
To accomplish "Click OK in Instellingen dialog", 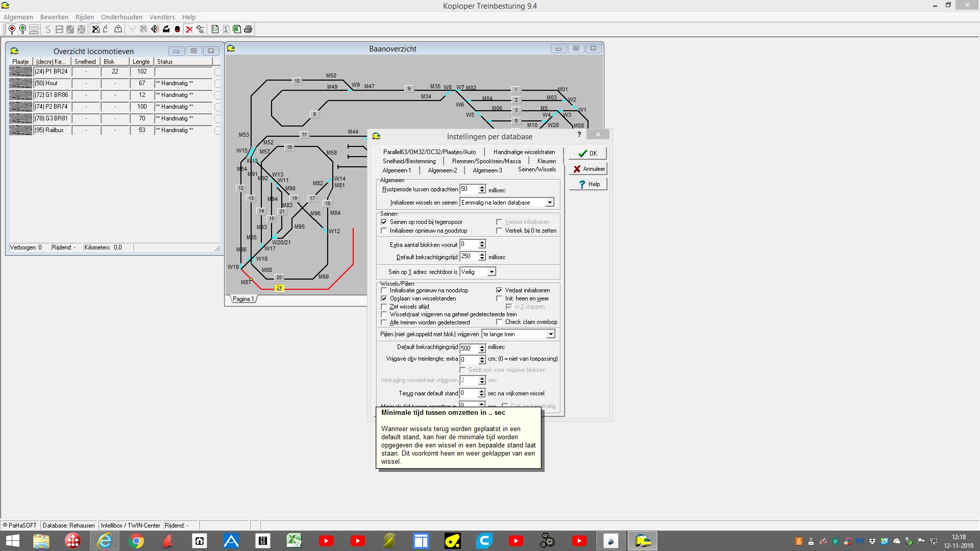I will click(x=588, y=153).
